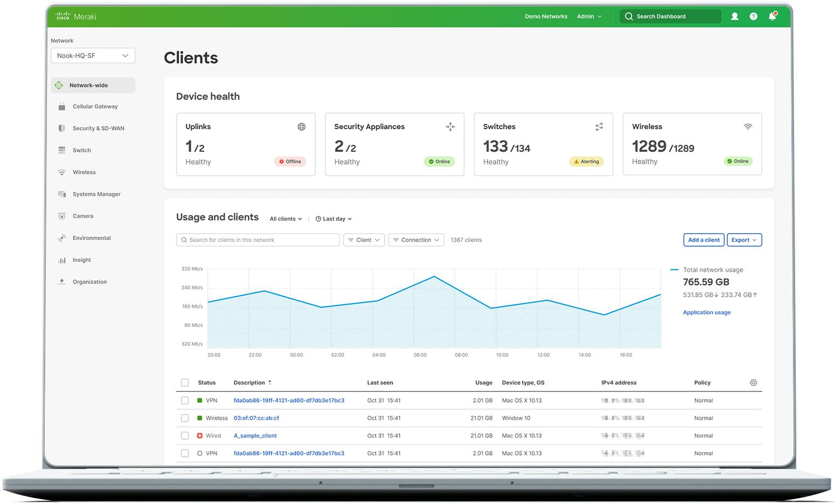Go to Security & SD-WAN menu item
This screenshot has width=835, height=504.
pyautogui.click(x=99, y=128)
